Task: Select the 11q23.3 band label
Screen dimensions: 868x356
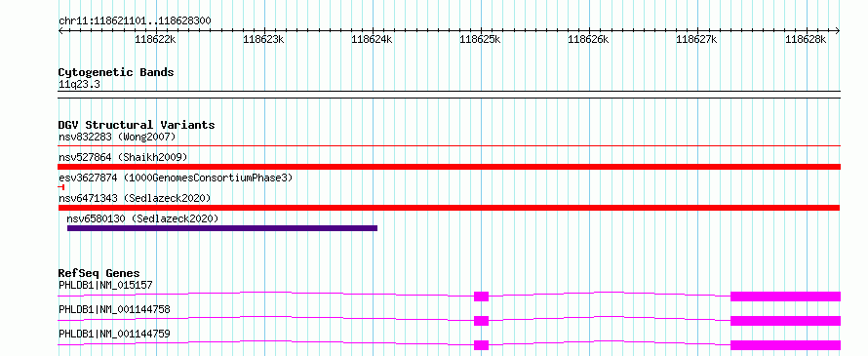Action: [79, 85]
